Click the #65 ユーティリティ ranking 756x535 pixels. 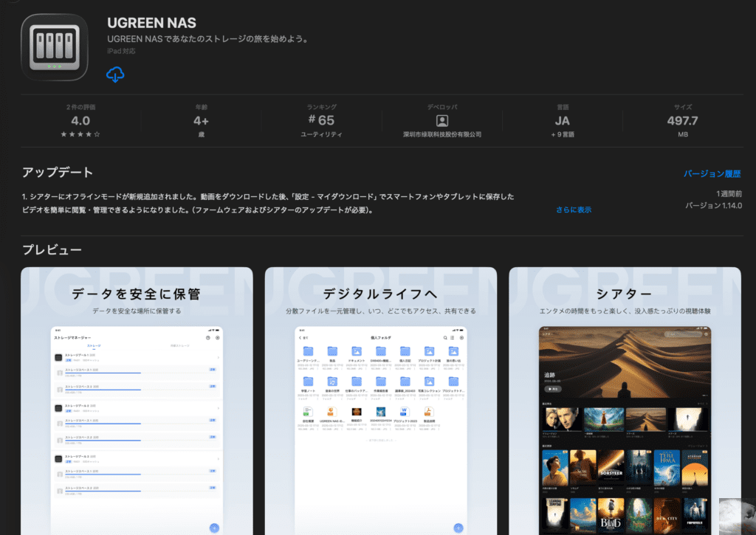pos(321,121)
